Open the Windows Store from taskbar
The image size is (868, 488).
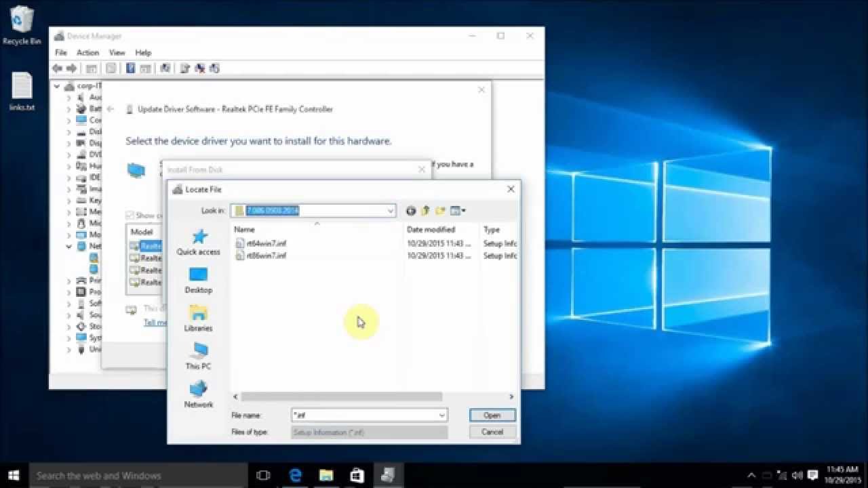(357, 475)
